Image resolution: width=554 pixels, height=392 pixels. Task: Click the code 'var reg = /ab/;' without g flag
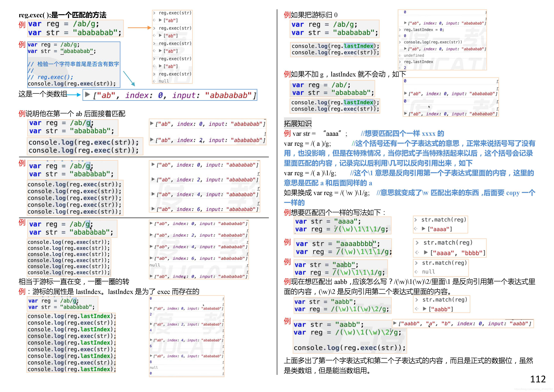click(321, 85)
